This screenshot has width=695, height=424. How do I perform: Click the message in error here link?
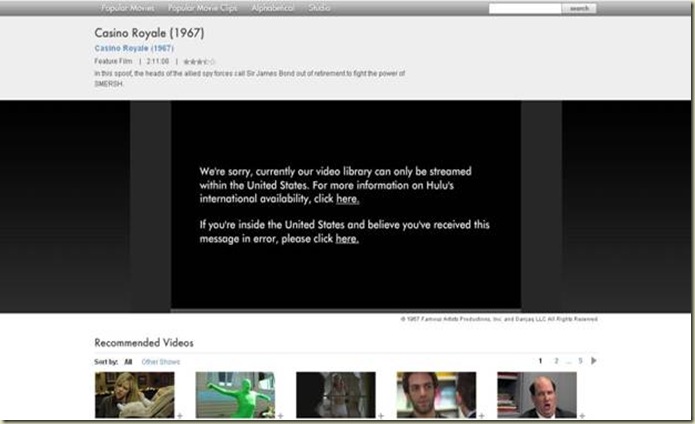tap(347, 239)
